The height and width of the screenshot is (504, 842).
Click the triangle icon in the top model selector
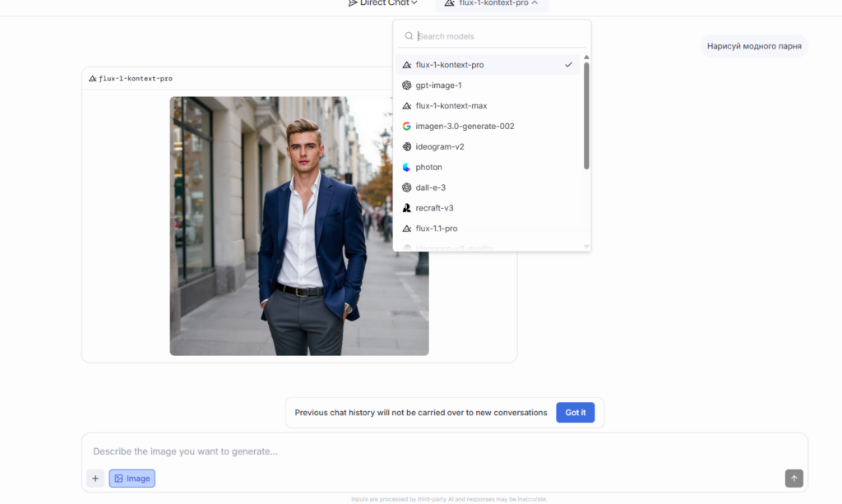pyautogui.click(x=450, y=2)
